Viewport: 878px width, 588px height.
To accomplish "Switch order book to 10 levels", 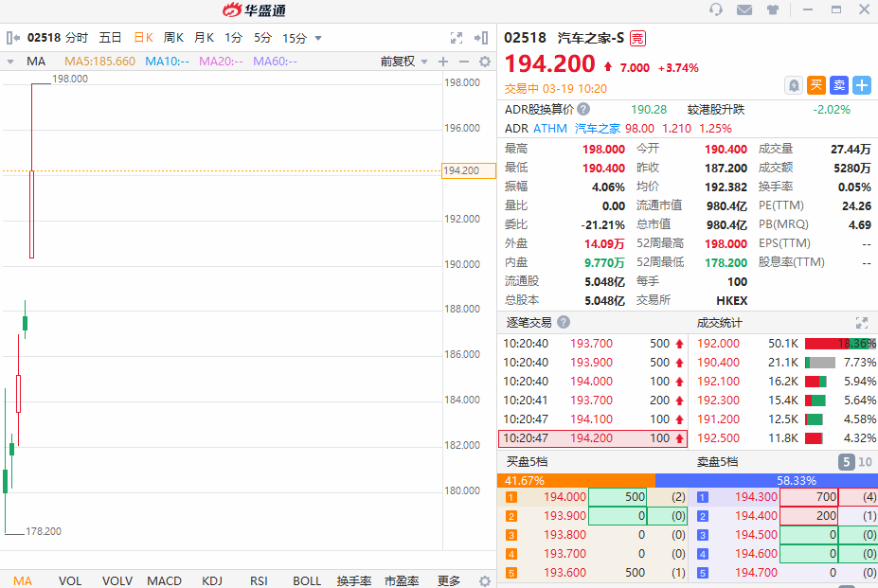I will pyautogui.click(x=865, y=462).
